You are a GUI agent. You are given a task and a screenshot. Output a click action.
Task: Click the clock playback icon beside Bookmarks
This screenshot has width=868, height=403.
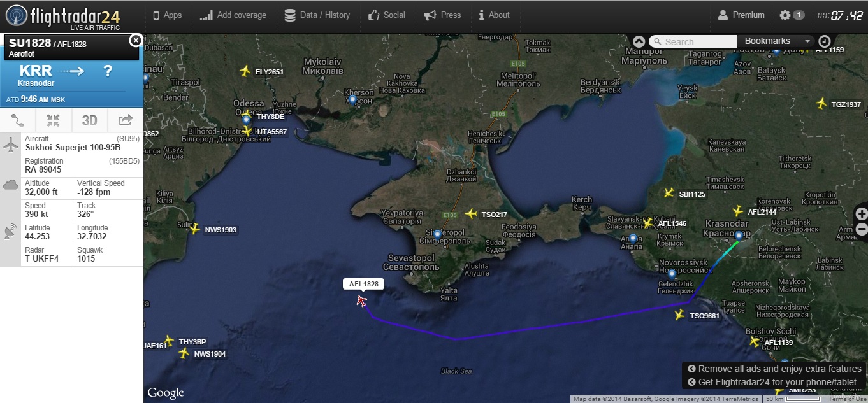[x=825, y=41]
